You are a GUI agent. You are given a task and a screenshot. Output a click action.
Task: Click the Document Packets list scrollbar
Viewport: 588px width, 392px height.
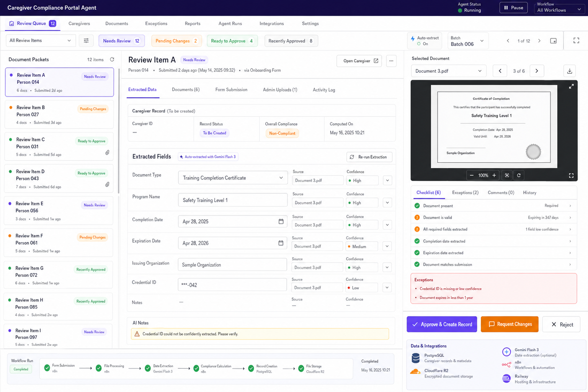pos(119,131)
